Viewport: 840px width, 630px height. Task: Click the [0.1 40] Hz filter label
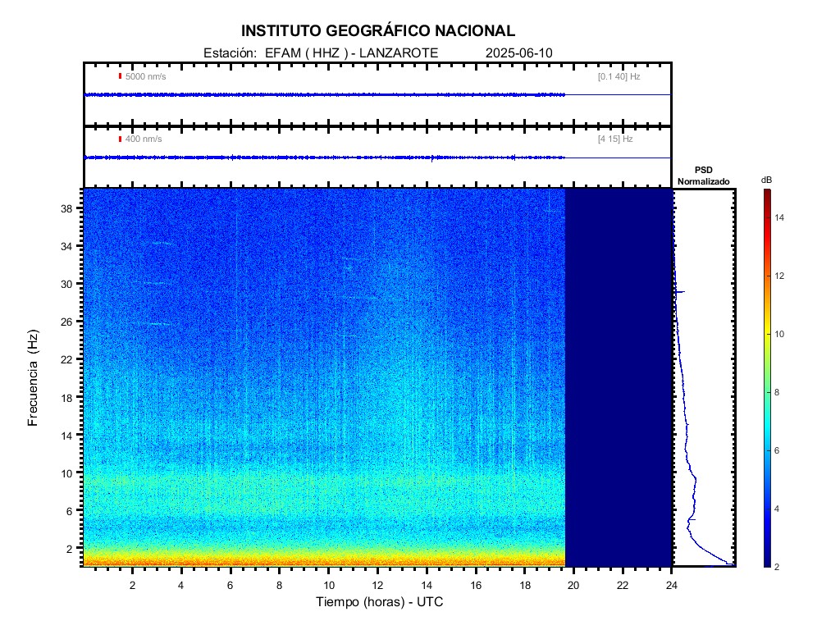[619, 76]
